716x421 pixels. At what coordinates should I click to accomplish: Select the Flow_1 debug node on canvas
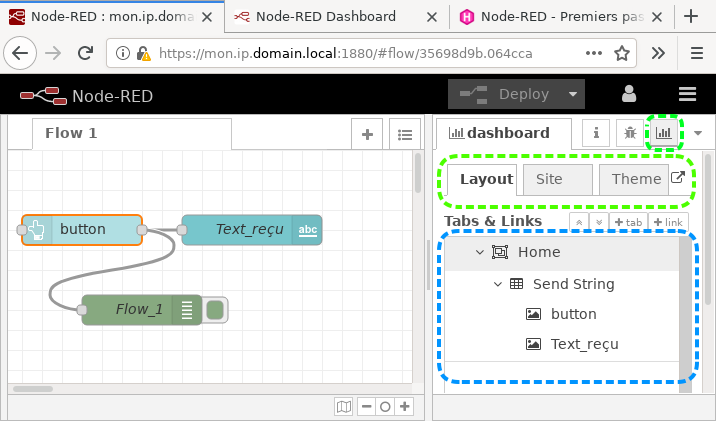142,310
